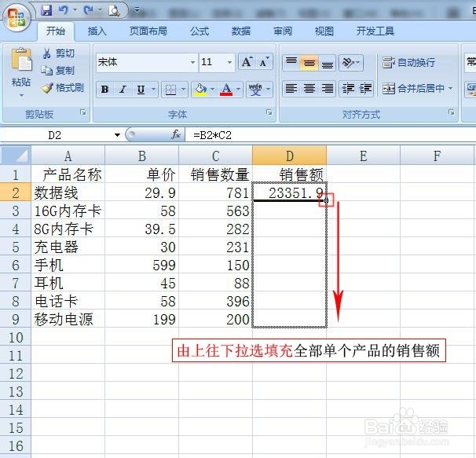Click the 格式刷 format painter button
Viewport: 476px width, 458px height.
pos(63,88)
